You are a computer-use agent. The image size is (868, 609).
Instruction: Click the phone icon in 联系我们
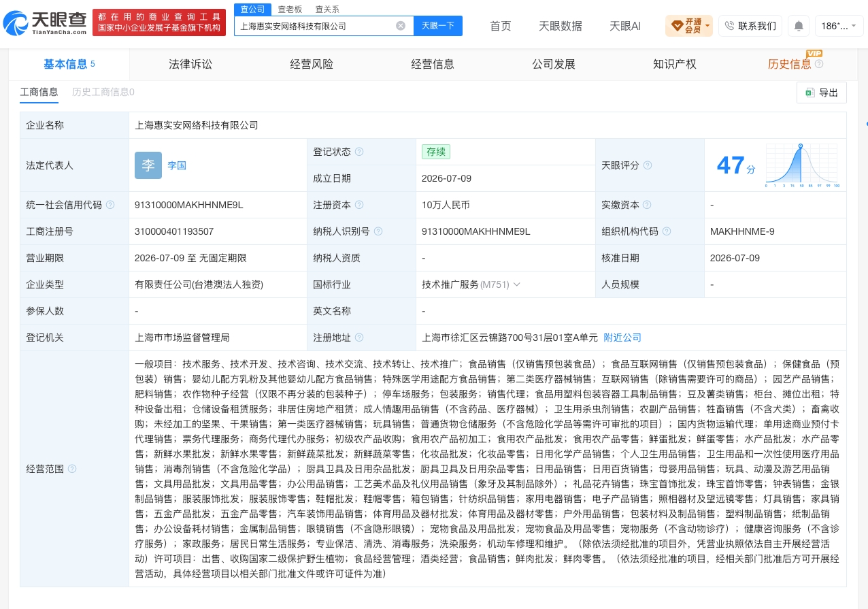point(729,26)
